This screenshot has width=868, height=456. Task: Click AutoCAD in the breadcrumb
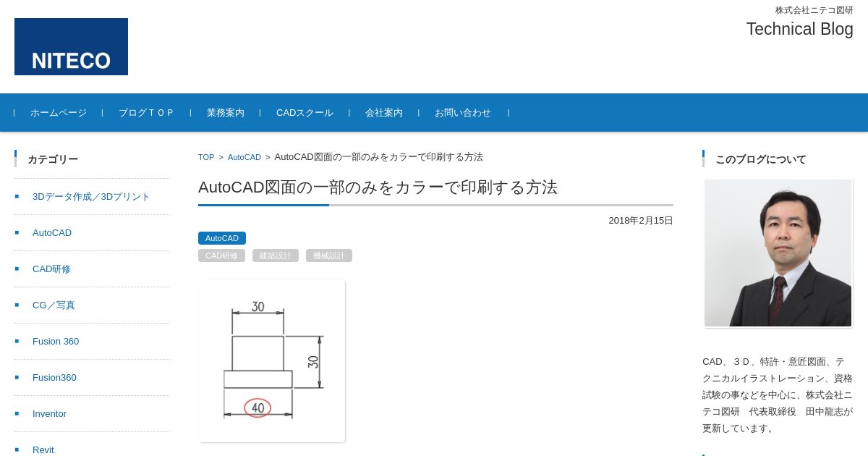click(x=244, y=157)
